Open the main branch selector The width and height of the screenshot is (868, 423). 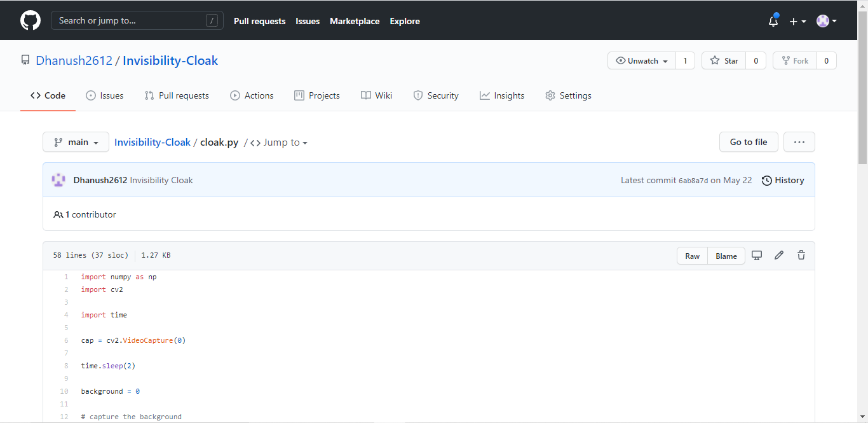[x=76, y=142]
